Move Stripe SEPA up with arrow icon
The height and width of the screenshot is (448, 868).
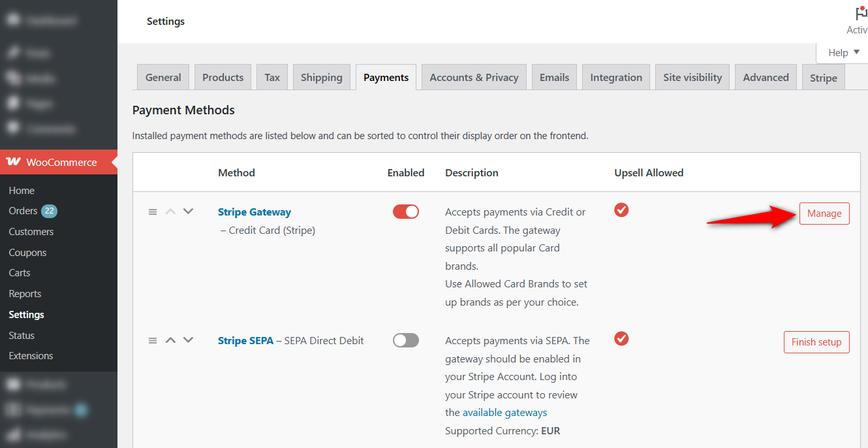170,340
